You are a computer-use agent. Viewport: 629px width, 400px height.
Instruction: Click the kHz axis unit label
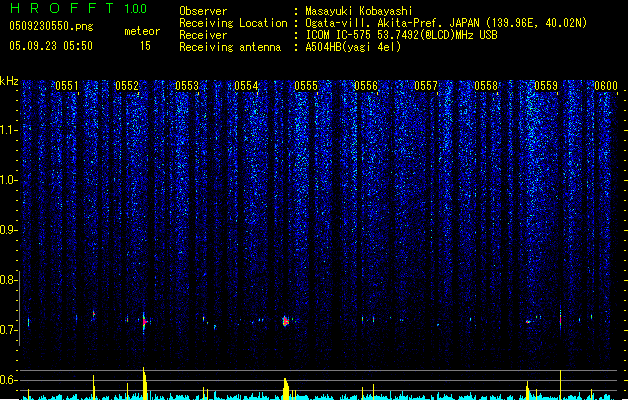pyautogui.click(x=9, y=81)
